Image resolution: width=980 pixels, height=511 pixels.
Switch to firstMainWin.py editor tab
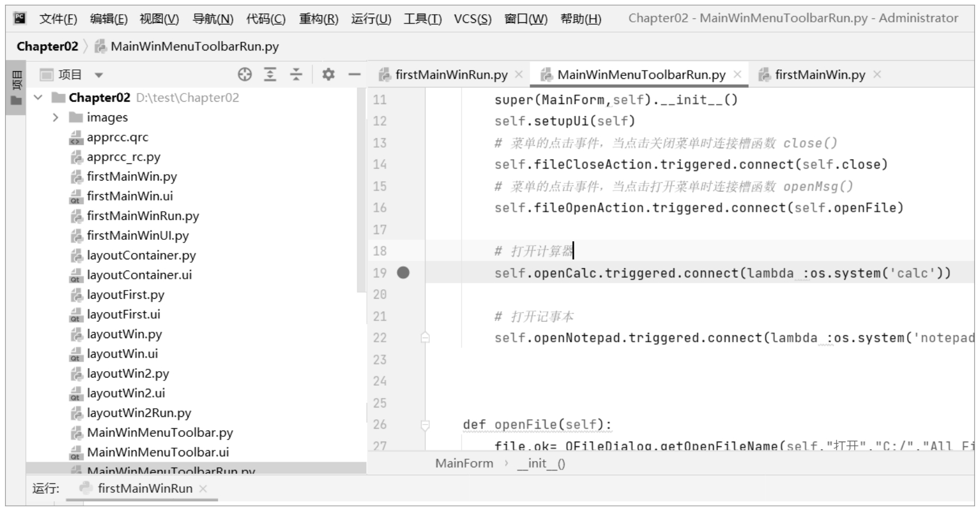pos(820,75)
